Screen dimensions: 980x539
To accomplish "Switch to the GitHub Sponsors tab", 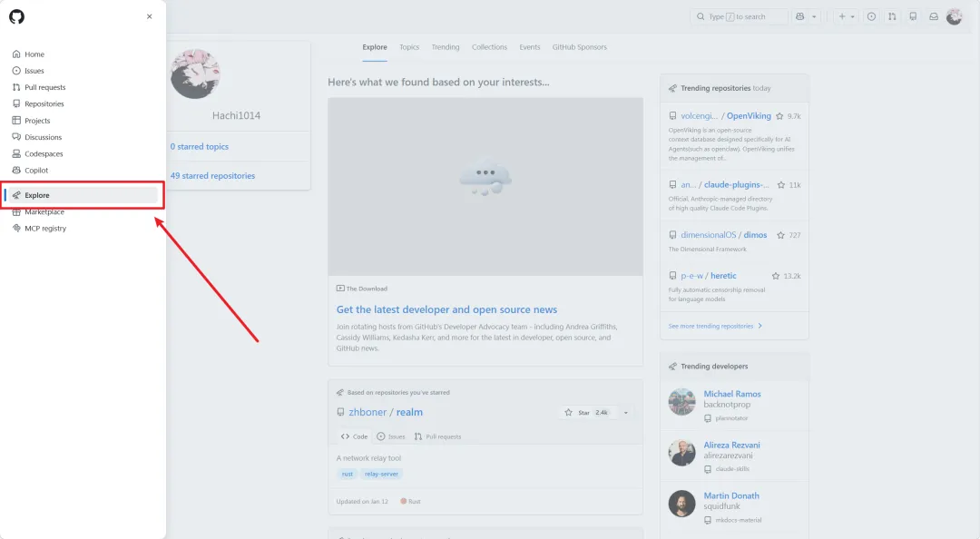I will coord(579,47).
